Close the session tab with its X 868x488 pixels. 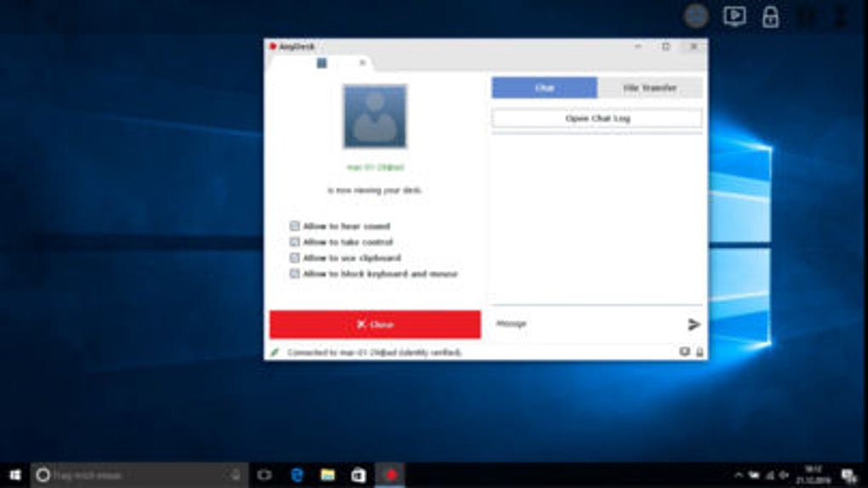point(363,63)
